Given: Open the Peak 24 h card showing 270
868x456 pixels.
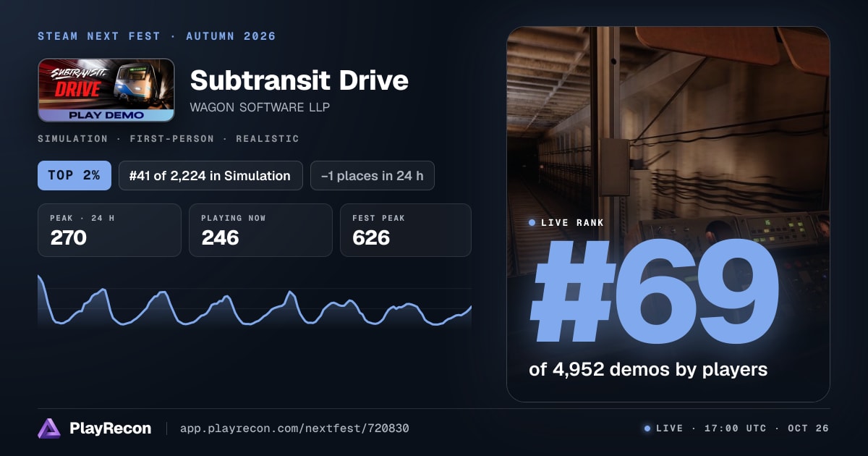Looking at the screenshot, I should coord(109,230).
